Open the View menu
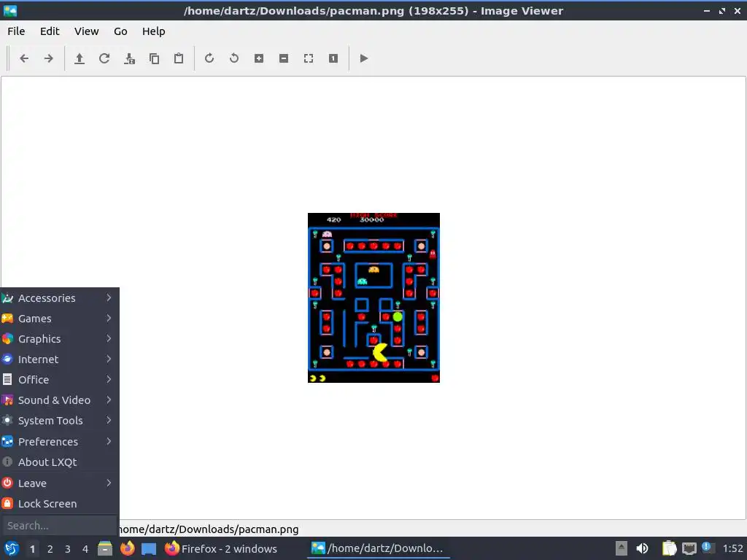The height and width of the screenshot is (560, 747). pos(86,31)
